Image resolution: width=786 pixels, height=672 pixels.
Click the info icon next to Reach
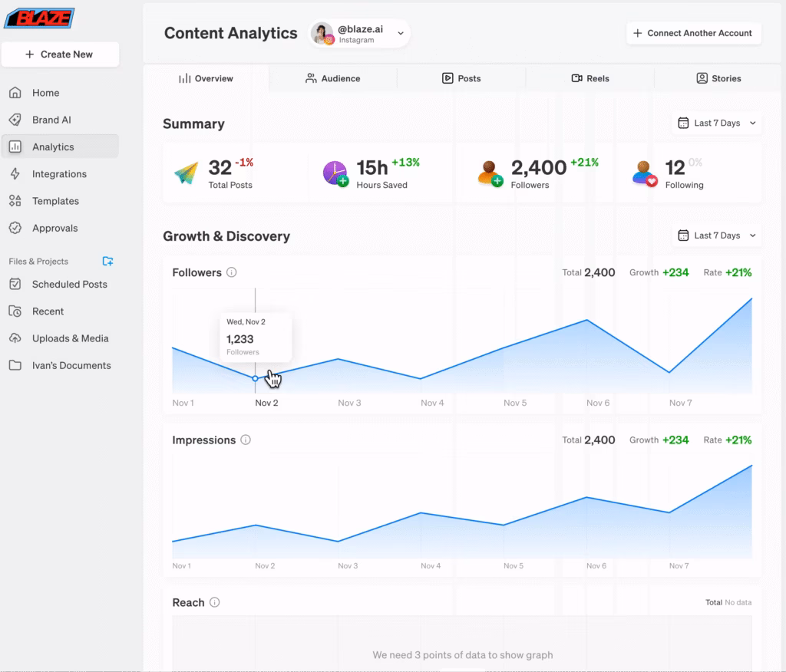(x=215, y=603)
